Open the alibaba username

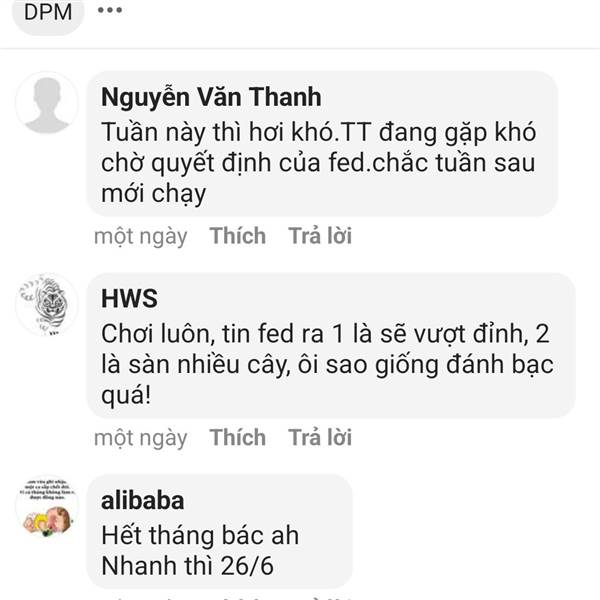coord(142,501)
